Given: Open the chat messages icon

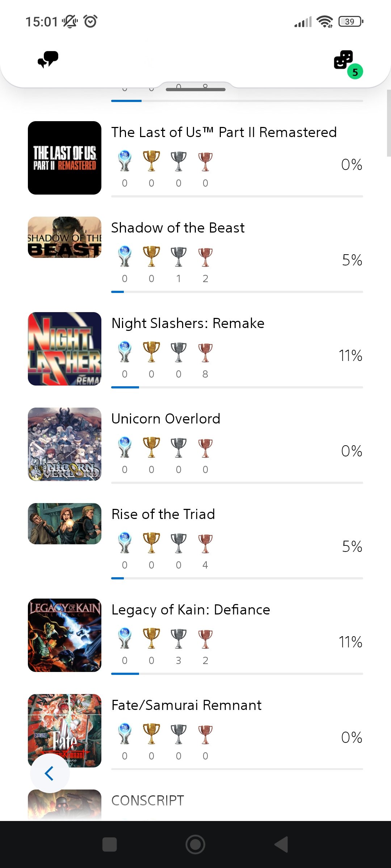Looking at the screenshot, I should (48, 59).
